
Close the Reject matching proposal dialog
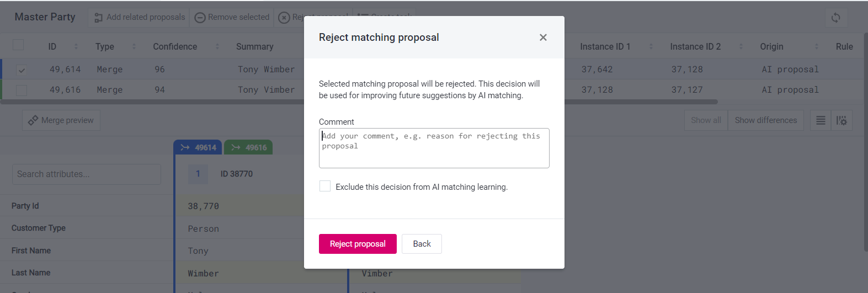tap(543, 38)
